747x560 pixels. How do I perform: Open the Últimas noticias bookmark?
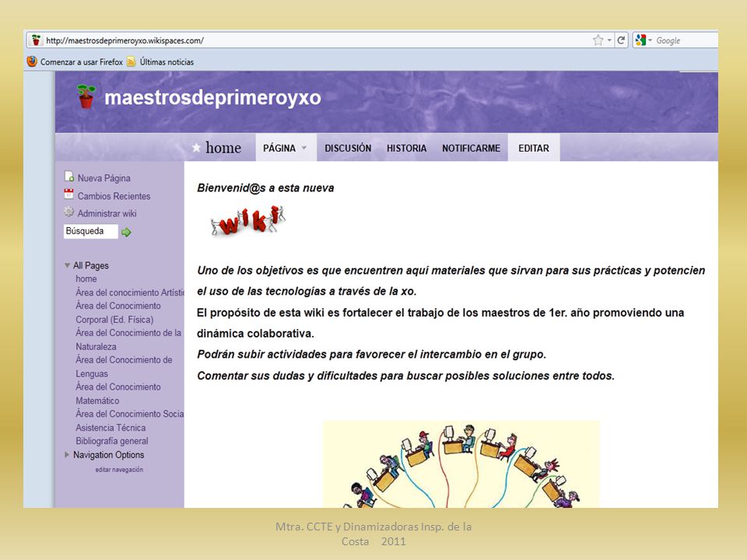[167, 62]
